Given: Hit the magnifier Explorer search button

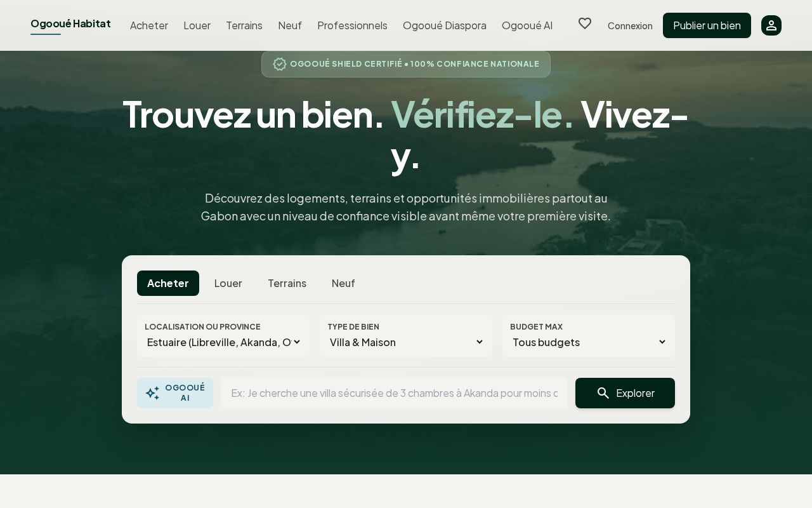Looking at the screenshot, I should (625, 393).
